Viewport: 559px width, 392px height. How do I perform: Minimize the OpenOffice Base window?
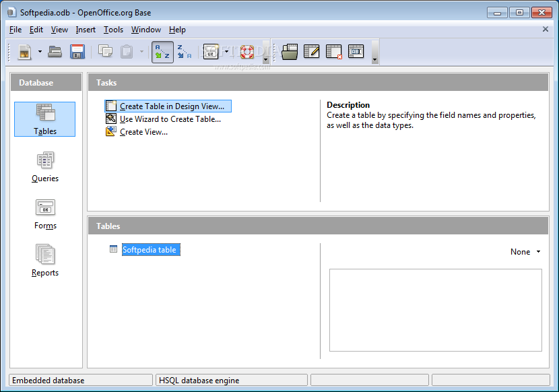[x=497, y=13]
